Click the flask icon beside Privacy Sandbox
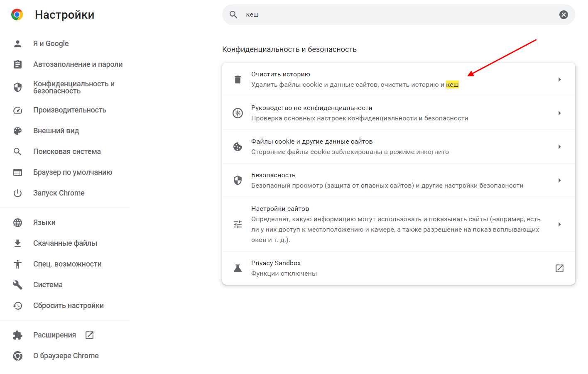 (x=237, y=268)
